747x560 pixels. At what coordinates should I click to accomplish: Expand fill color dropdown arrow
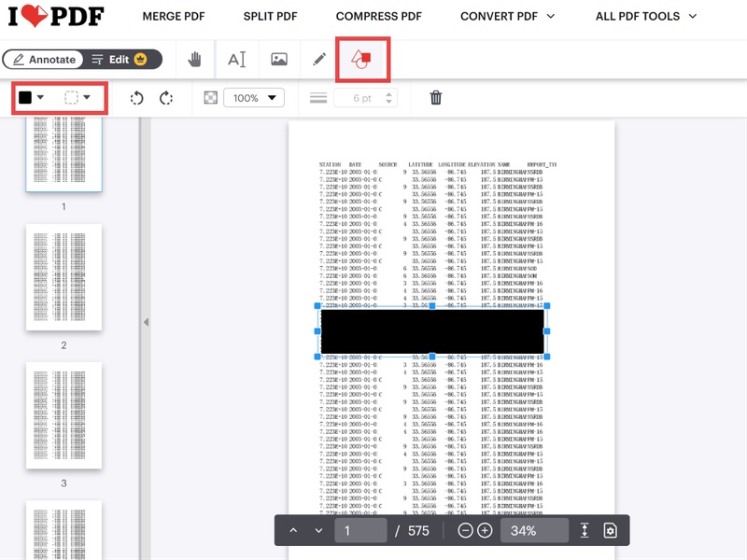click(x=40, y=97)
